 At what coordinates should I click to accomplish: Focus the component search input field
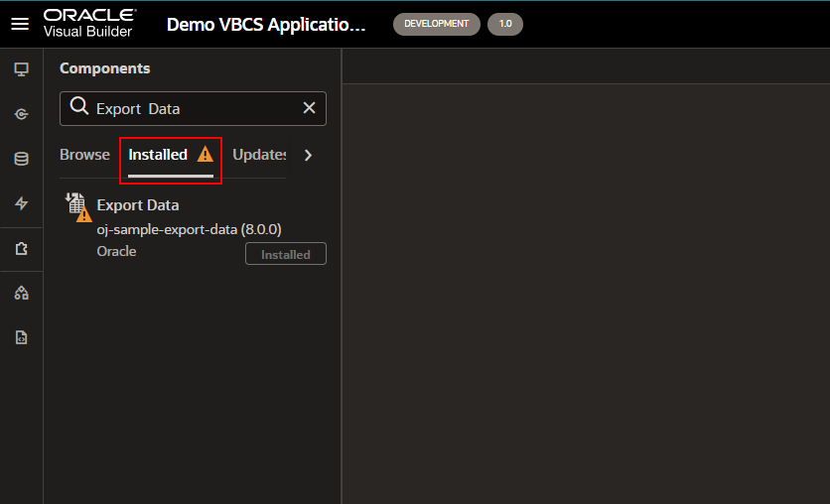194,108
